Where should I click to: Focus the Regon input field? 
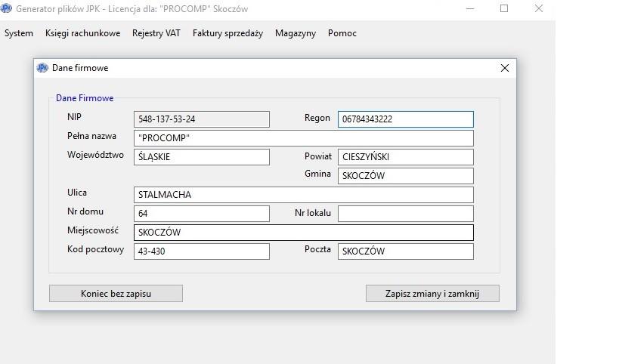tap(405, 119)
